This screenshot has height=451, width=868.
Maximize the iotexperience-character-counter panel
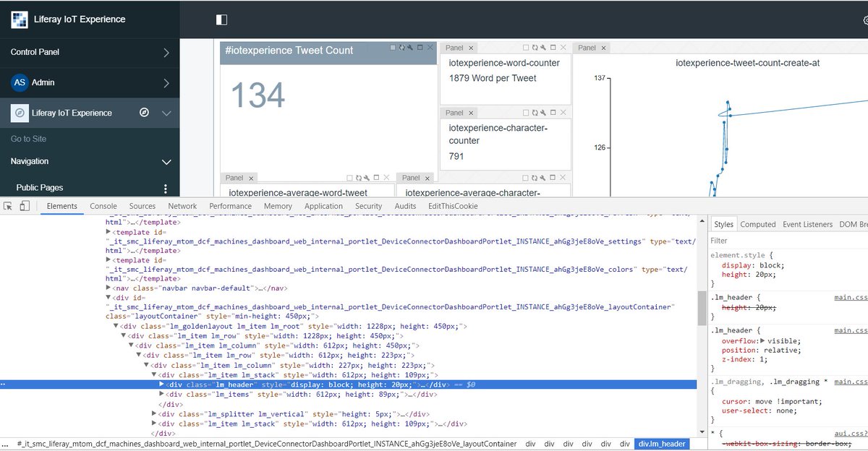tap(553, 113)
